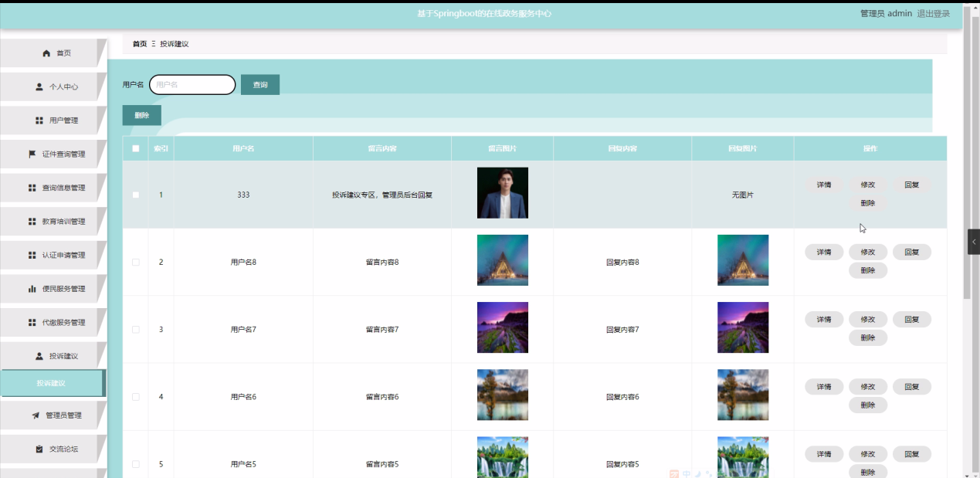Collapse the right side panel arrow
Screen dimensions: 980x478
(x=974, y=241)
